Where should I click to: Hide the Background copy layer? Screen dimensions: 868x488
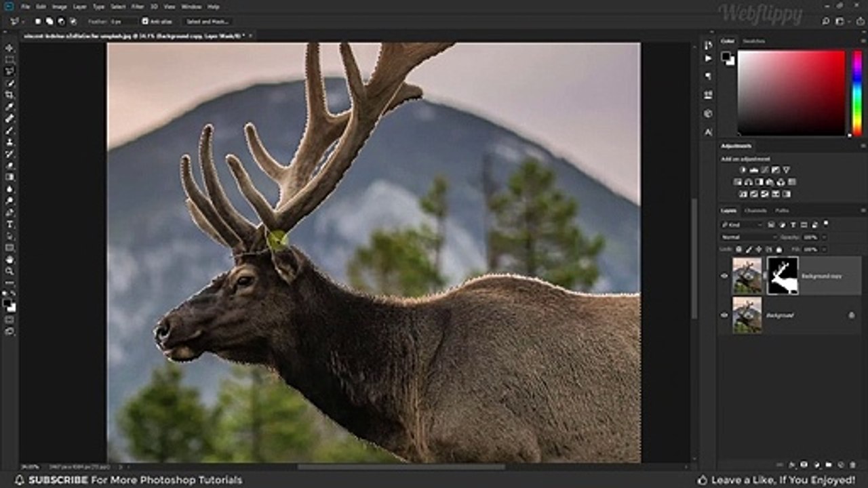(724, 276)
